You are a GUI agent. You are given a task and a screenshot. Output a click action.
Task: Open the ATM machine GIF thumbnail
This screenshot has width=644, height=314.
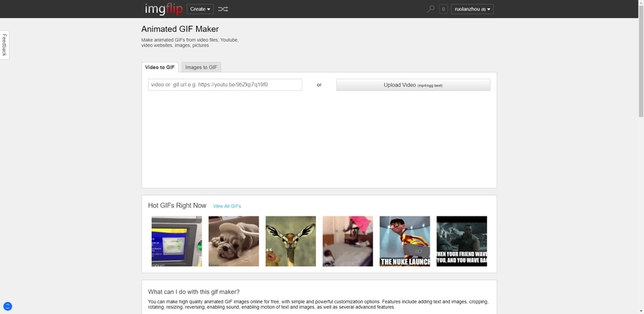(x=177, y=241)
